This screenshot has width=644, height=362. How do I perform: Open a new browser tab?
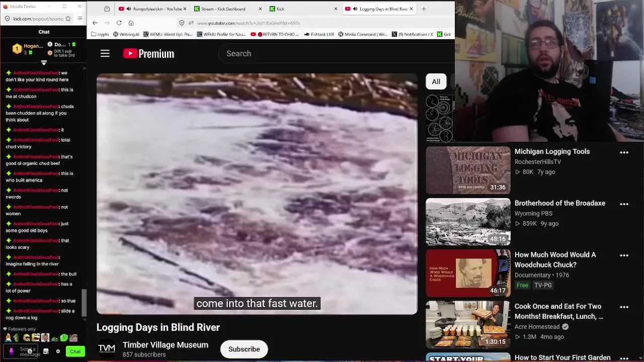click(x=424, y=9)
